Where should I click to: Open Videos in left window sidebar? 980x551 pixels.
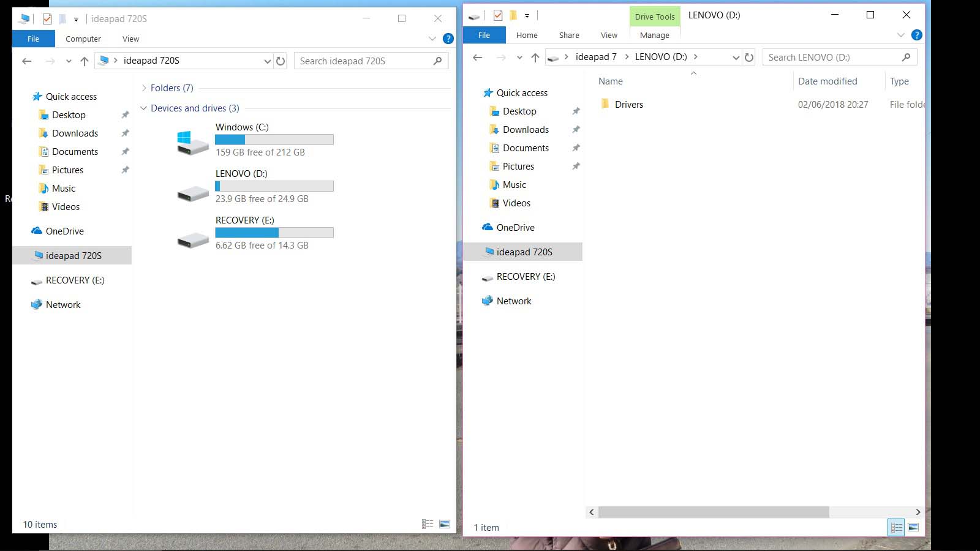(x=66, y=206)
